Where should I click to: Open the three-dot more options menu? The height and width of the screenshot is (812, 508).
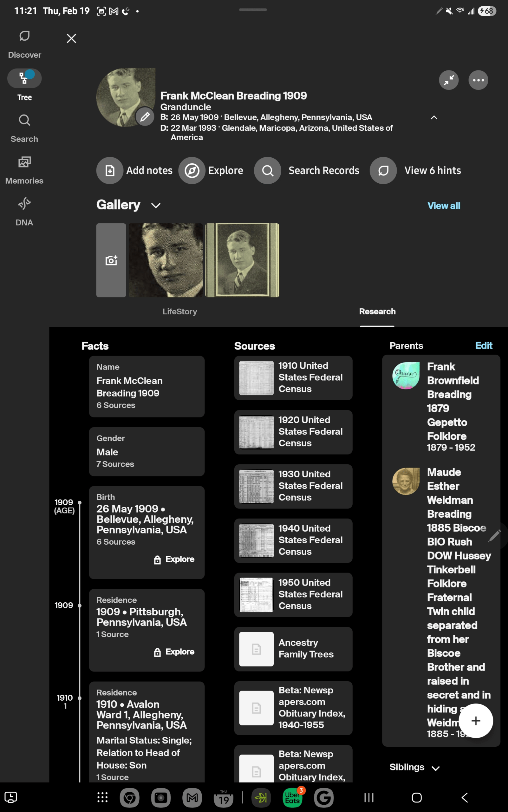pyautogui.click(x=478, y=80)
